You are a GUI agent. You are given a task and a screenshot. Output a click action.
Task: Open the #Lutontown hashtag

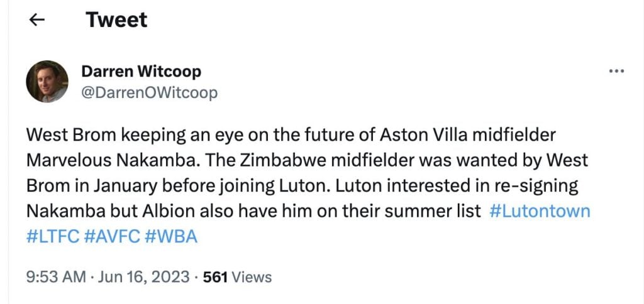[x=540, y=211]
